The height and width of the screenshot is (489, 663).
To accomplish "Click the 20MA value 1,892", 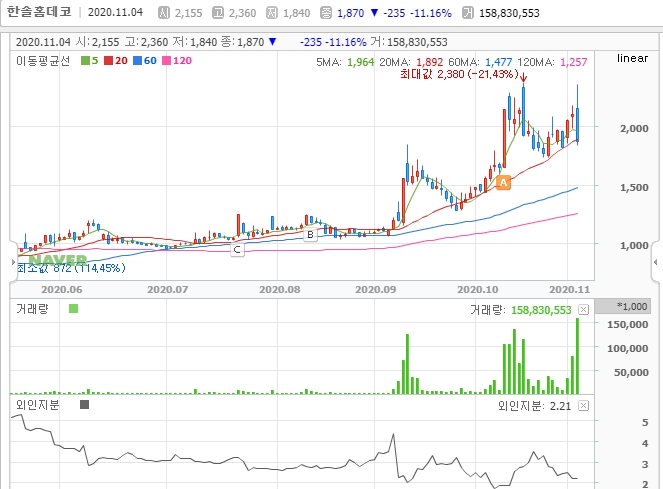I will 430,62.
